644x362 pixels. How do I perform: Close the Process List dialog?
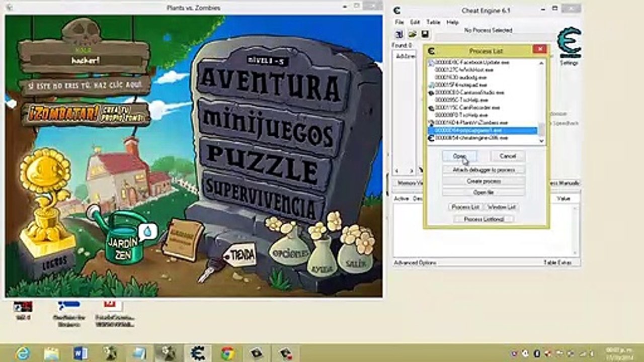[539, 49]
